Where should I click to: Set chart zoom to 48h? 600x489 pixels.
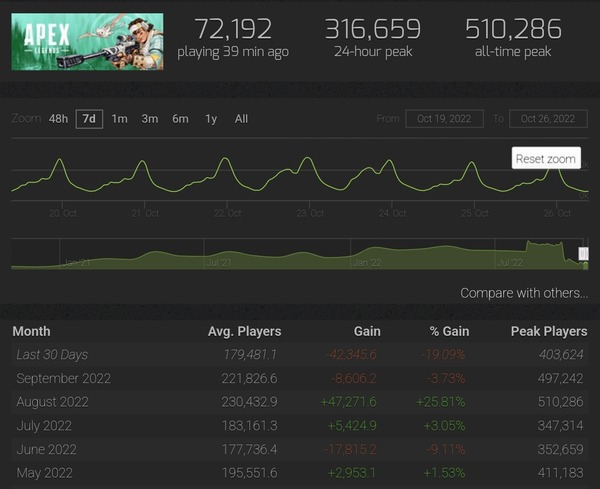tap(58, 119)
